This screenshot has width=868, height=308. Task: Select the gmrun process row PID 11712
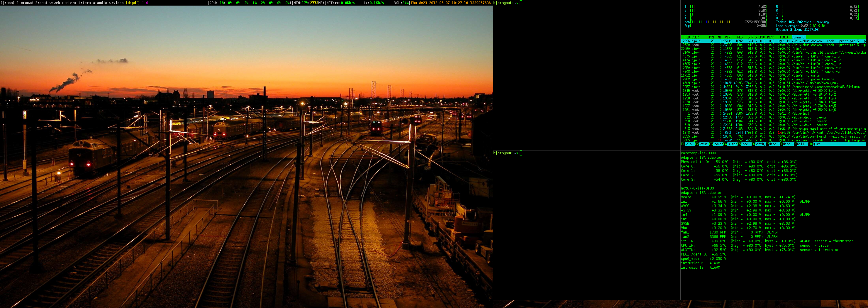point(773,75)
